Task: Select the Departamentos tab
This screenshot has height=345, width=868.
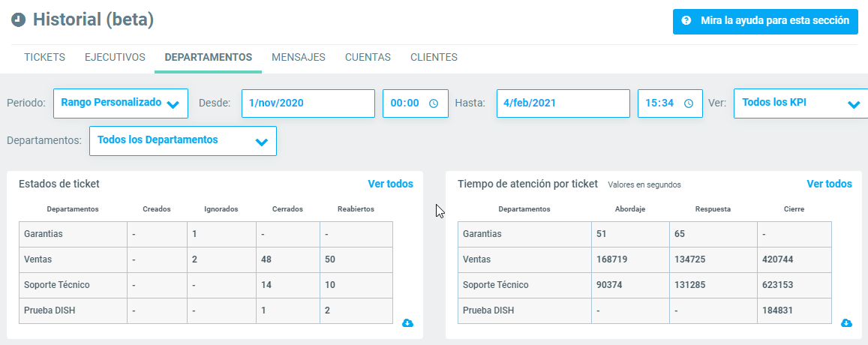Action: pyautogui.click(x=208, y=57)
